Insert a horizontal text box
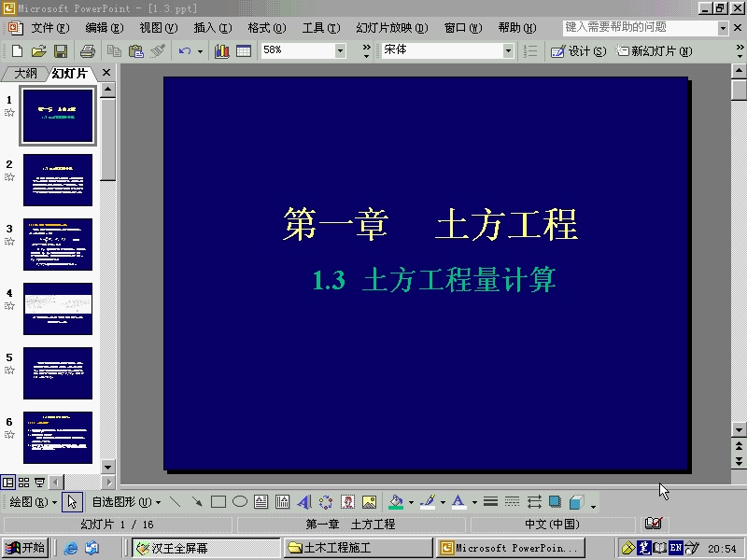The width and height of the screenshot is (747, 560). tap(261, 501)
